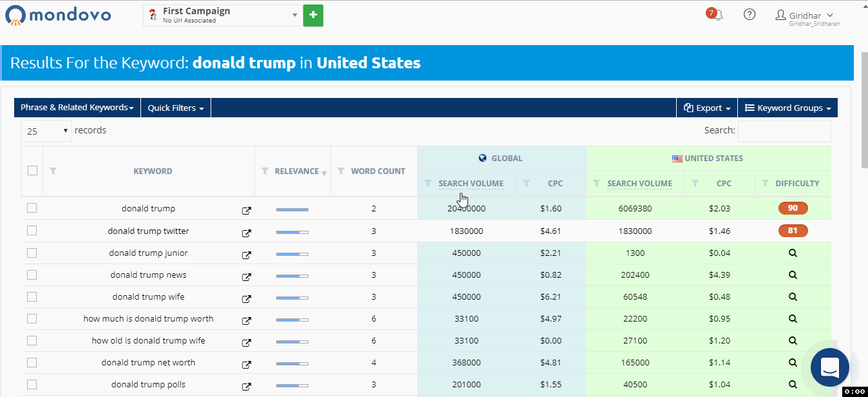Expand the Keyword Groups dropdown
Image resolution: width=868 pixels, height=397 pixels.
(788, 108)
